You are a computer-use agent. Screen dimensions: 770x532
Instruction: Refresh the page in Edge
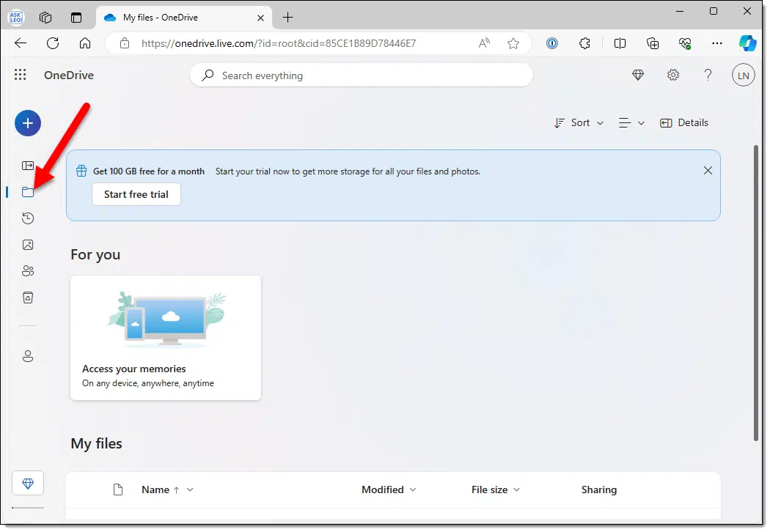tap(53, 43)
